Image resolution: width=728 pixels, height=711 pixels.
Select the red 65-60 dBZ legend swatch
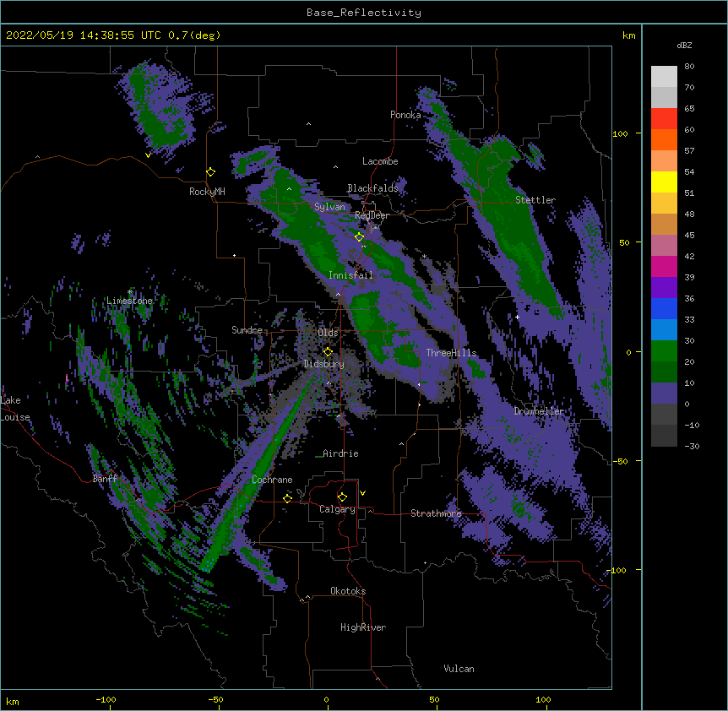(664, 118)
